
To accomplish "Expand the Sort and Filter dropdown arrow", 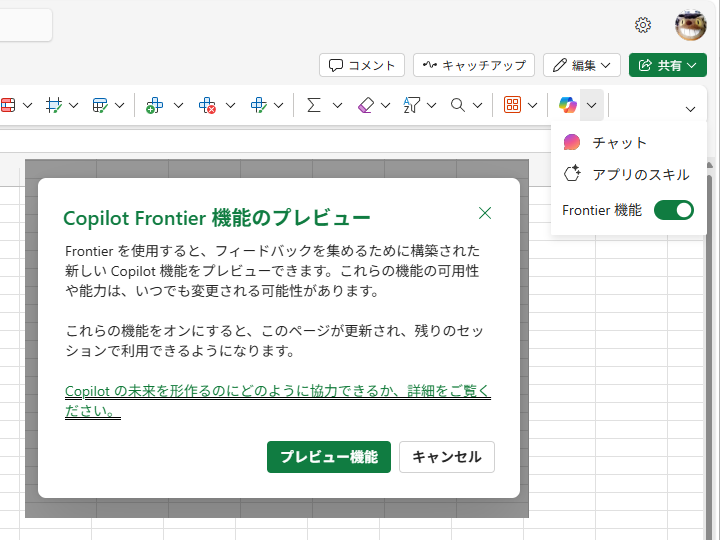I will pos(432,105).
